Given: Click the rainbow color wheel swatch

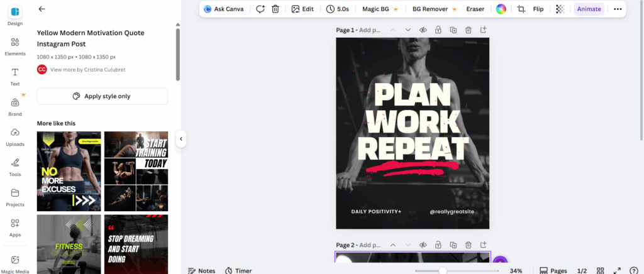Looking at the screenshot, I should [501, 9].
